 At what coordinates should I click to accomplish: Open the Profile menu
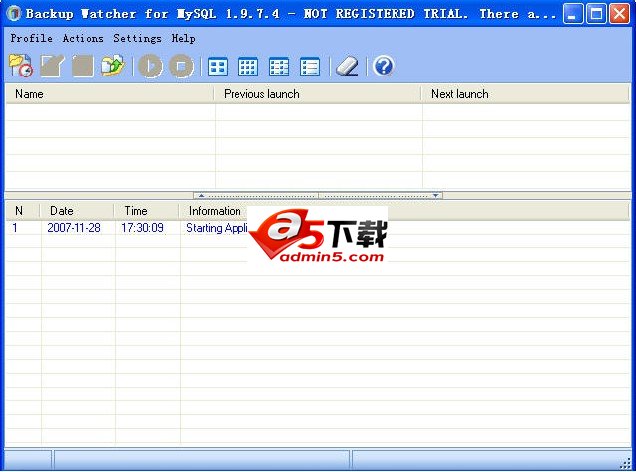coord(31,38)
